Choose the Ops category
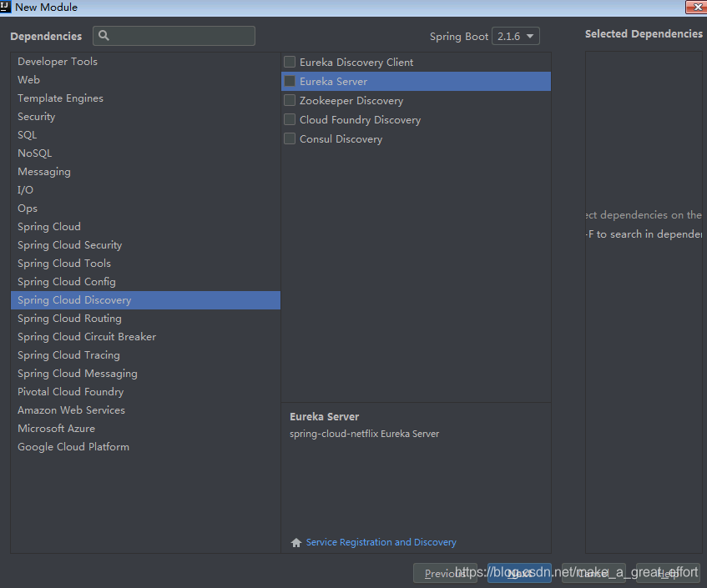The image size is (707, 588). click(x=145, y=209)
